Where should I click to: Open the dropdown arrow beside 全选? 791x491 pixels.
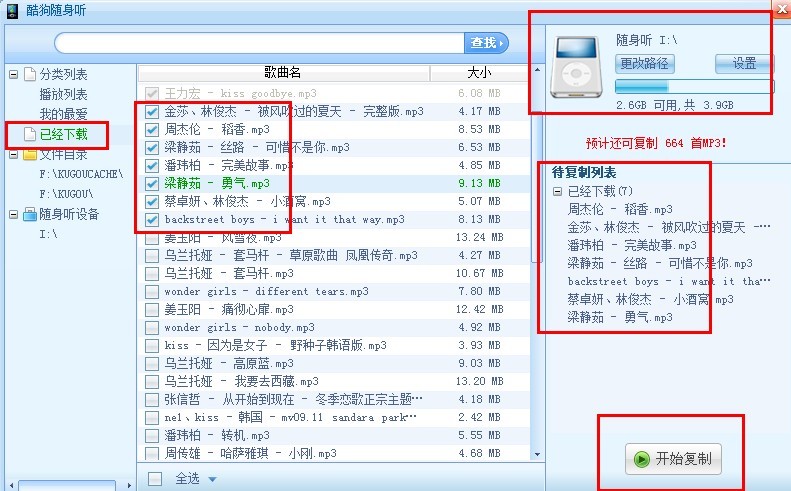[213, 479]
